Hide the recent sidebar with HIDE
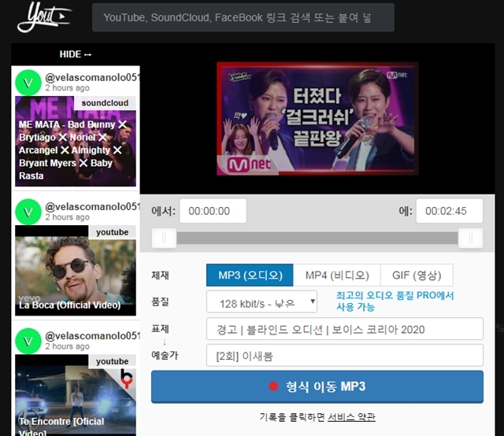The width and height of the screenshot is (504, 436). point(76,54)
